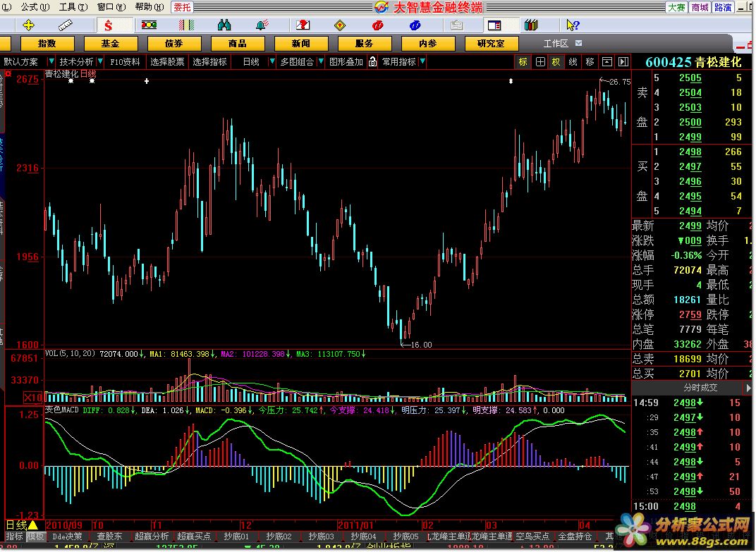The width and height of the screenshot is (756, 552).
Task: Click the 指数 yellow button
Action: pos(47,44)
